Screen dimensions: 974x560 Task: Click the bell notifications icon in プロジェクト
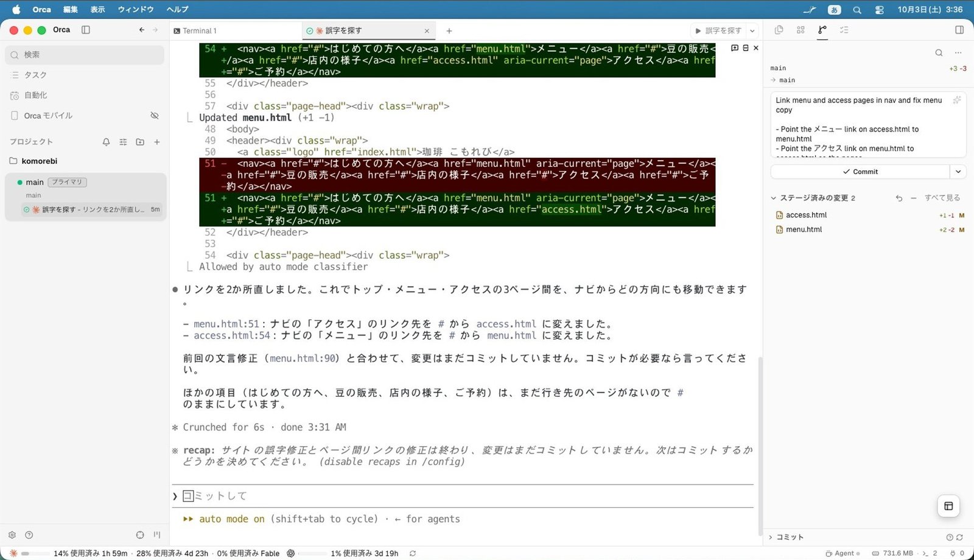(x=107, y=142)
